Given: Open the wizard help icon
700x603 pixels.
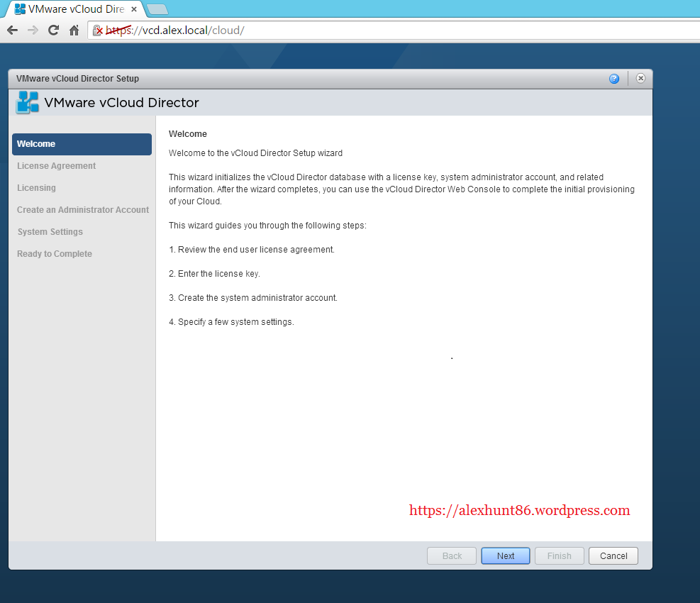Looking at the screenshot, I should pos(614,79).
